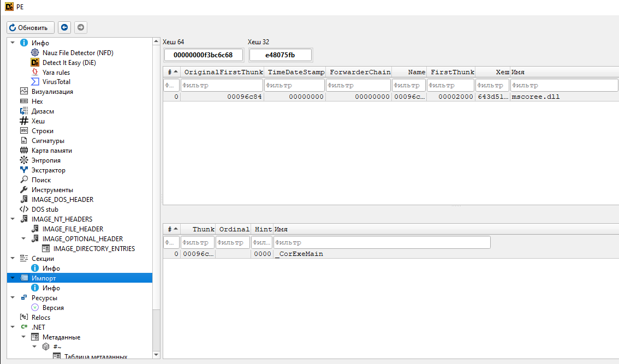This screenshot has height=364, width=619.
Task: Open the Экстрактор item
Action: coord(48,170)
